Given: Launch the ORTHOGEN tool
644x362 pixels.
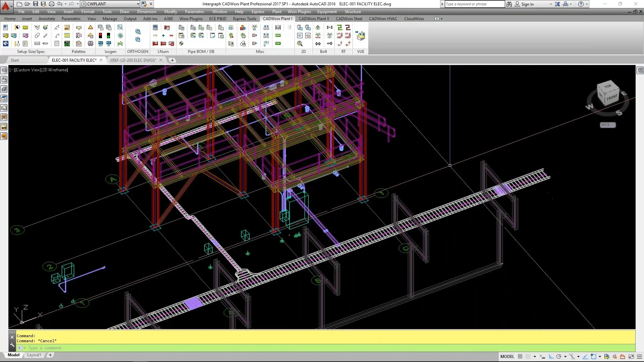Looking at the screenshot, I should [x=138, y=32].
